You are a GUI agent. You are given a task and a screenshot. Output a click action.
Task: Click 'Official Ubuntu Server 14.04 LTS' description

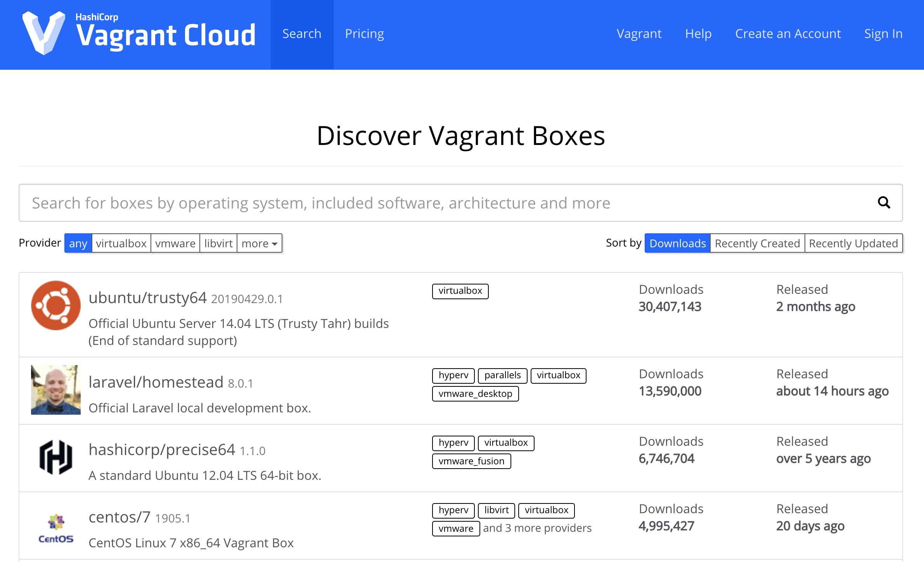click(x=239, y=332)
